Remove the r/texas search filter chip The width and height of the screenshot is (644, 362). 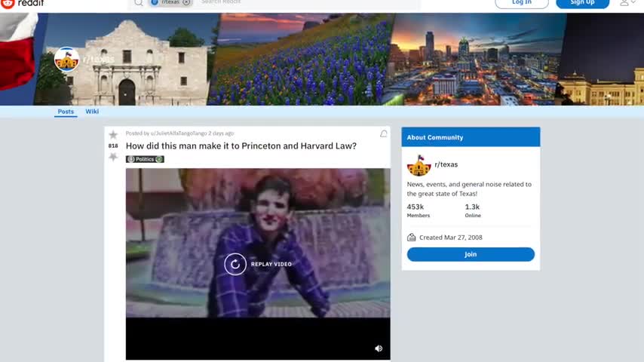click(186, 2)
